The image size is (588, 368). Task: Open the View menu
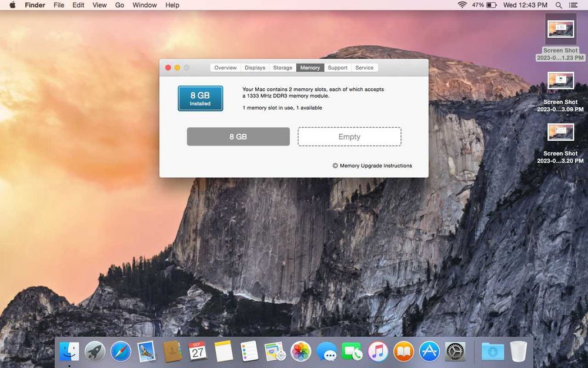click(99, 5)
